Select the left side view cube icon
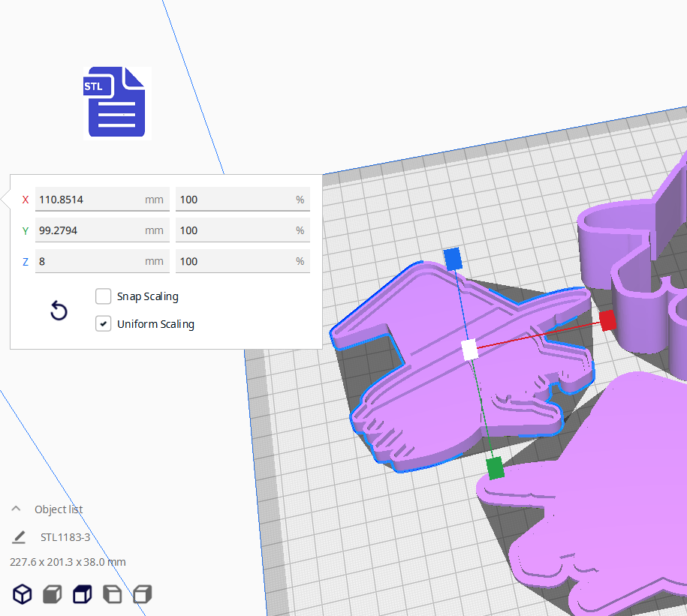This screenshot has width=687, height=616. point(112,595)
